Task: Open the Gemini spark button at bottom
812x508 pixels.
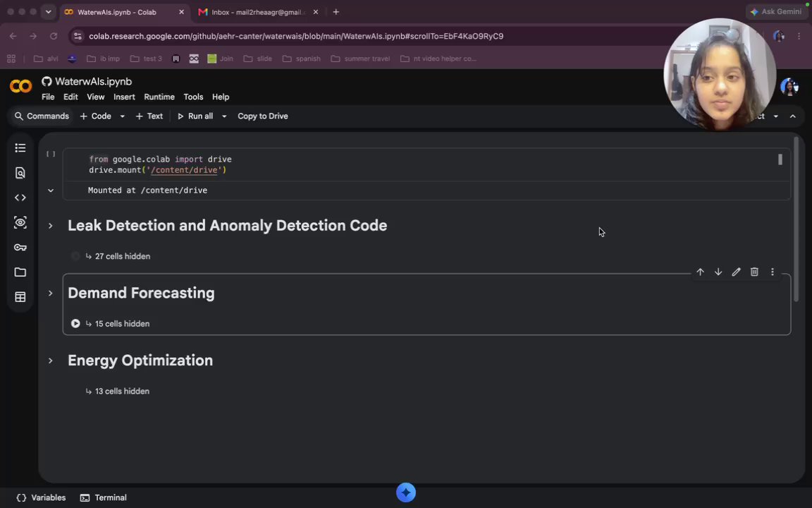Action: pyautogui.click(x=406, y=492)
